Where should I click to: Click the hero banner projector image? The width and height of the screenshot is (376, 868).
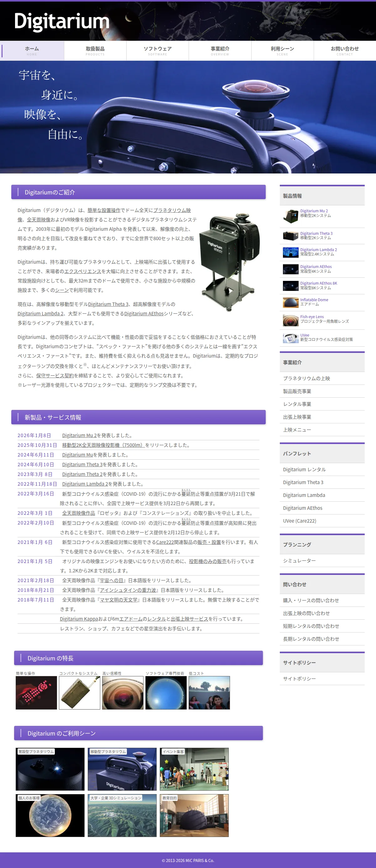click(188, 117)
